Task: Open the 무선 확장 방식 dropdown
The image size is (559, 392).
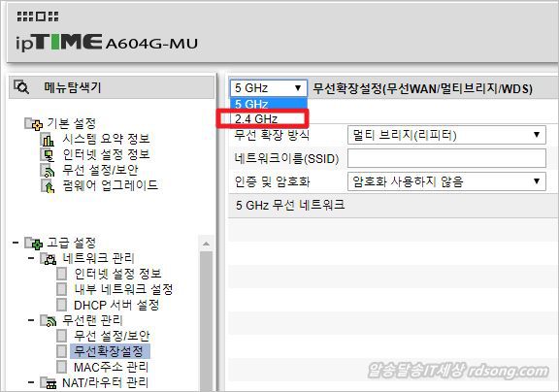Action: pyautogui.click(x=446, y=135)
